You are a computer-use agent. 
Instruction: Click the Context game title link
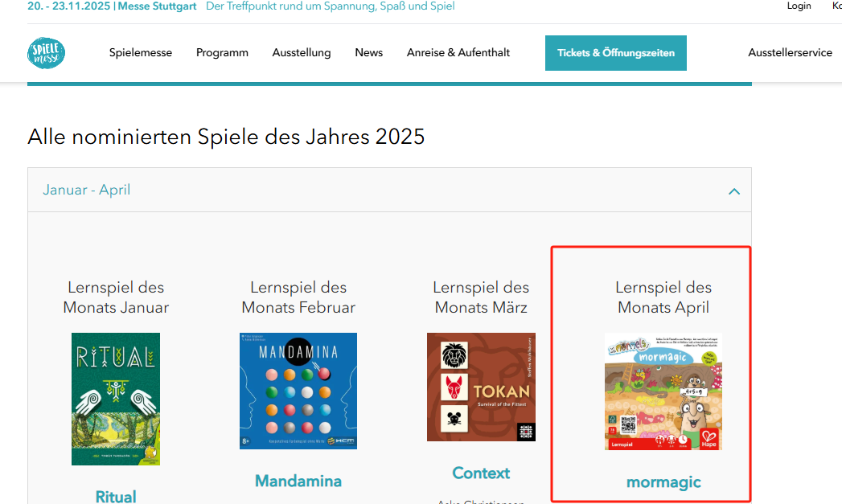point(481,473)
